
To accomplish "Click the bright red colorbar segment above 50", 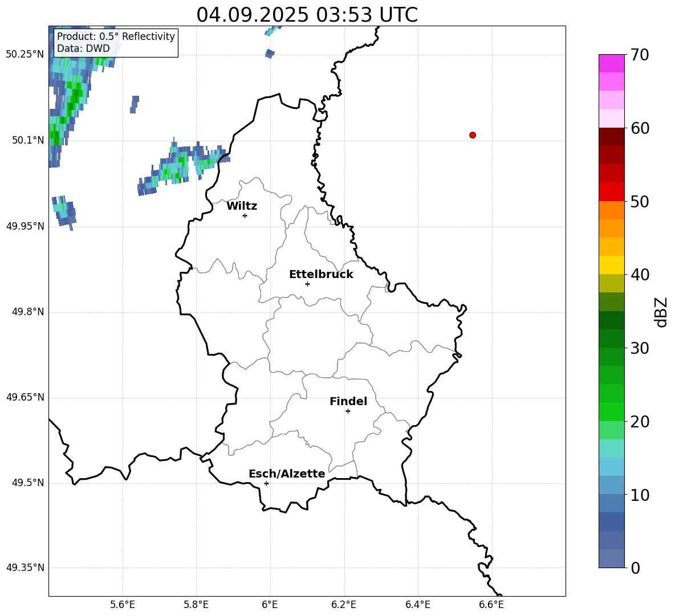I will coord(612,192).
